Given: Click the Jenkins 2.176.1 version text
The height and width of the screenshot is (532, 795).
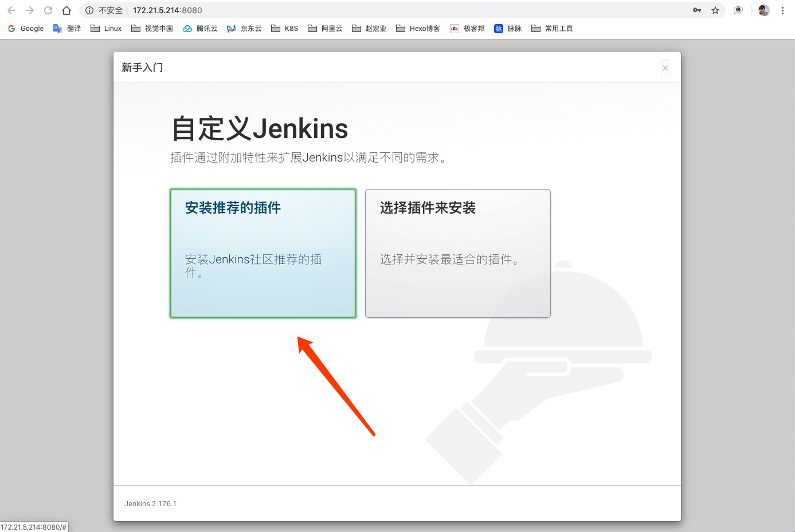Looking at the screenshot, I should pos(150,504).
